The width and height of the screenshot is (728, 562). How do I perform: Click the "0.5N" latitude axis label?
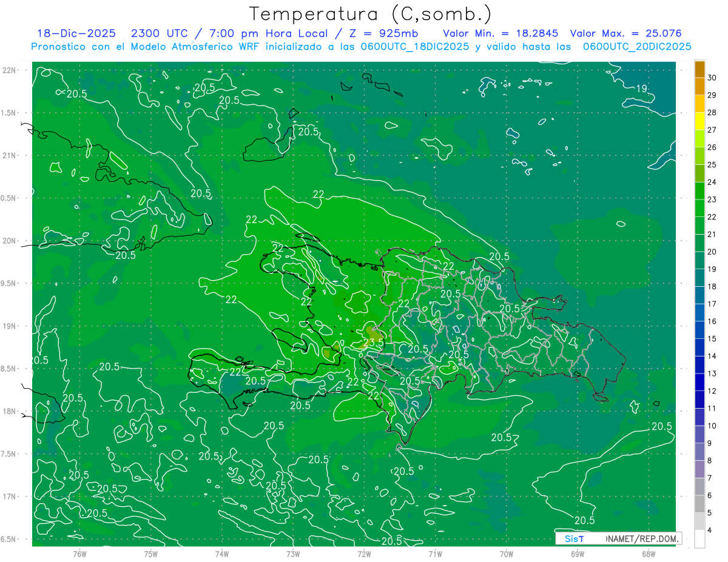point(9,198)
